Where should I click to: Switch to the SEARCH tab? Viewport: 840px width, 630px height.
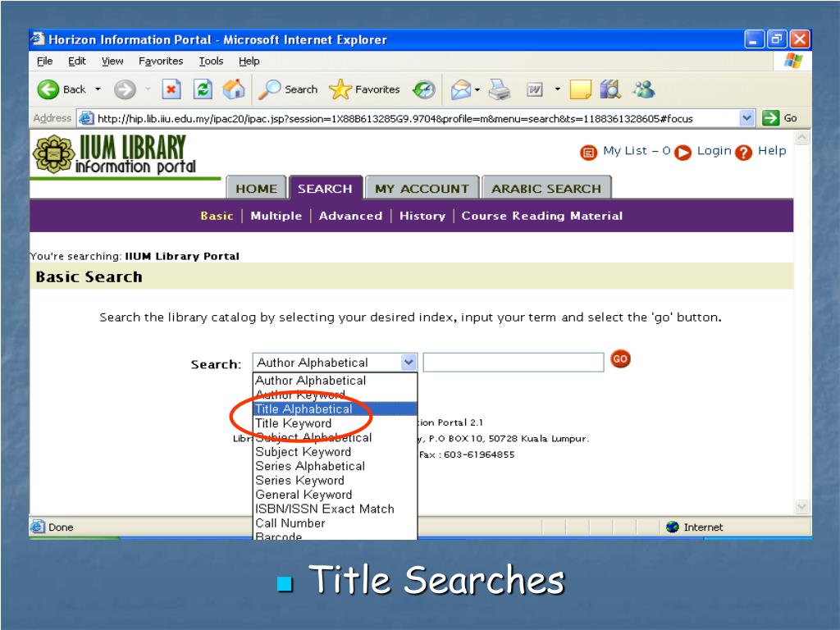click(x=325, y=188)
